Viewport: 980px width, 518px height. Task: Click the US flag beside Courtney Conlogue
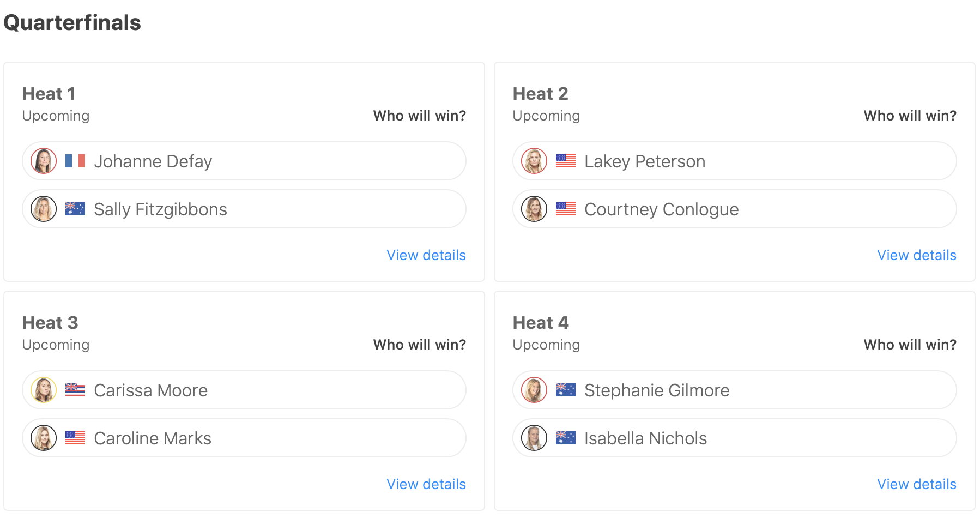coord(566,209)
